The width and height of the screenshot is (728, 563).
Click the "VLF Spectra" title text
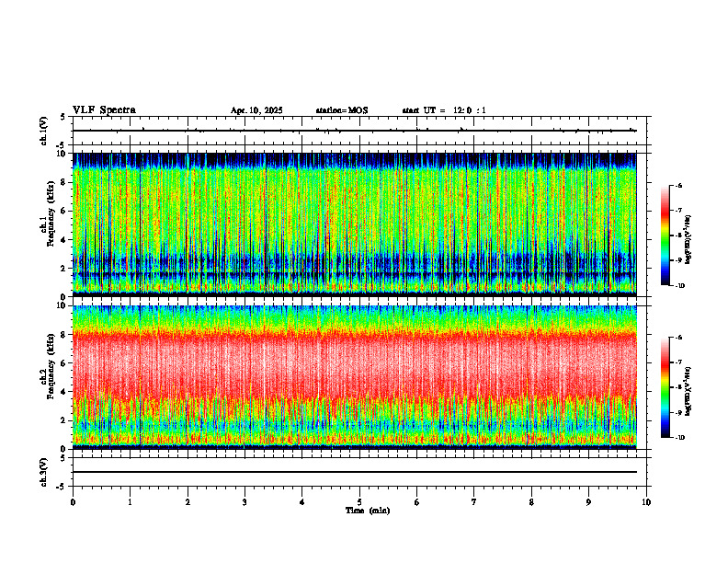click(x=104, y=110)
